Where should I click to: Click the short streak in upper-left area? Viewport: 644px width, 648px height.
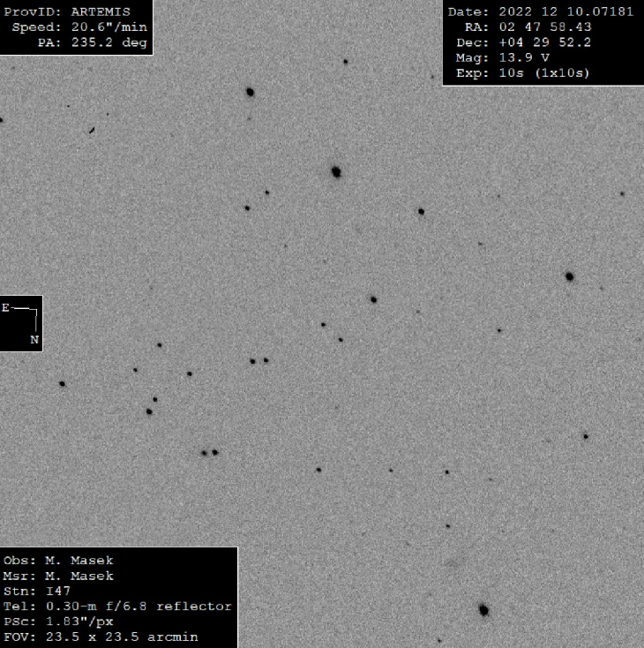(91, 132)
